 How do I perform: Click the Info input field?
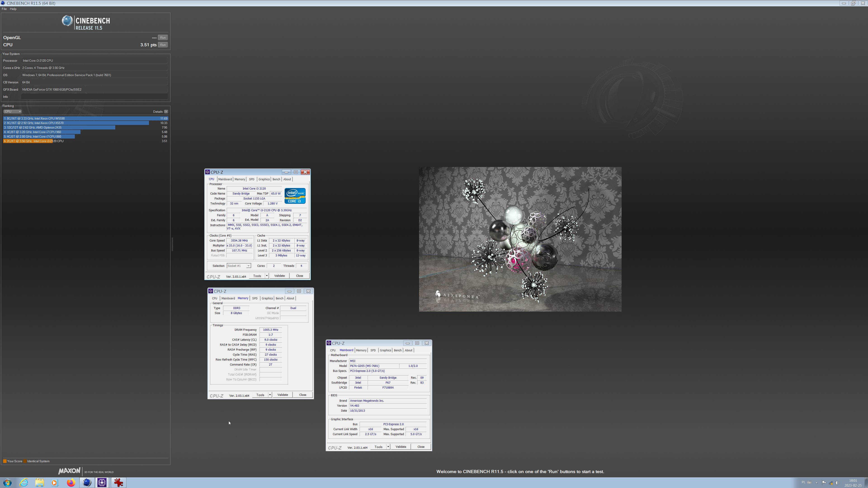(94, 97)
